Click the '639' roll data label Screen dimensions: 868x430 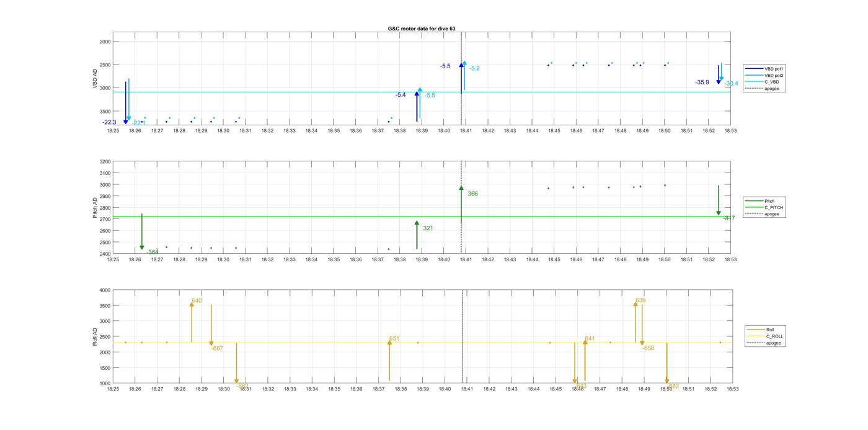click(x=640, y=300)
